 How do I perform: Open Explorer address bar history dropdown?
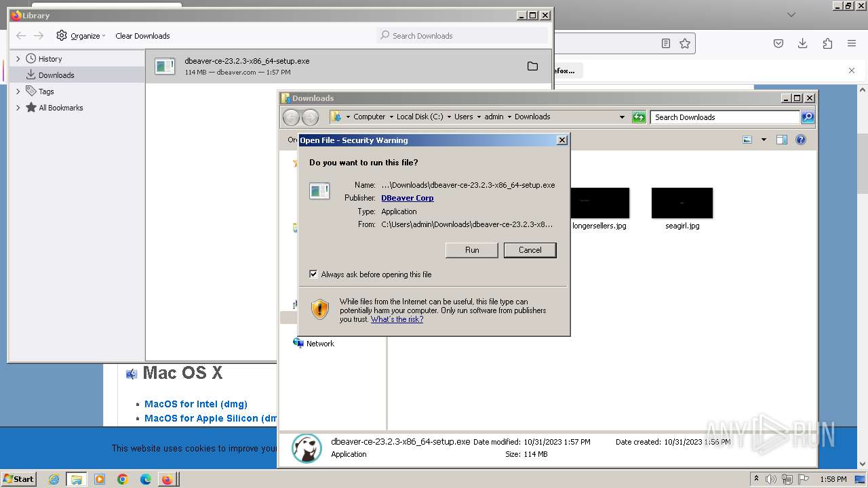(x=622, y=117)
